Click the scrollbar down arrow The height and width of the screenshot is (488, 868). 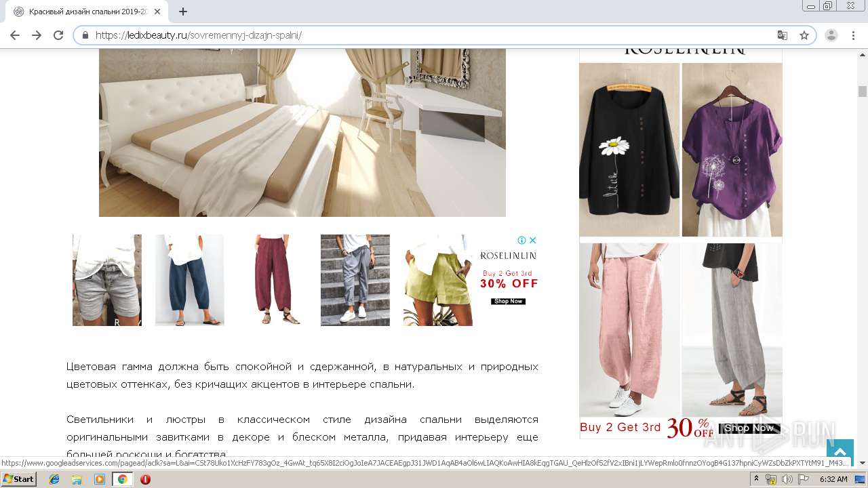pos(863,463)
